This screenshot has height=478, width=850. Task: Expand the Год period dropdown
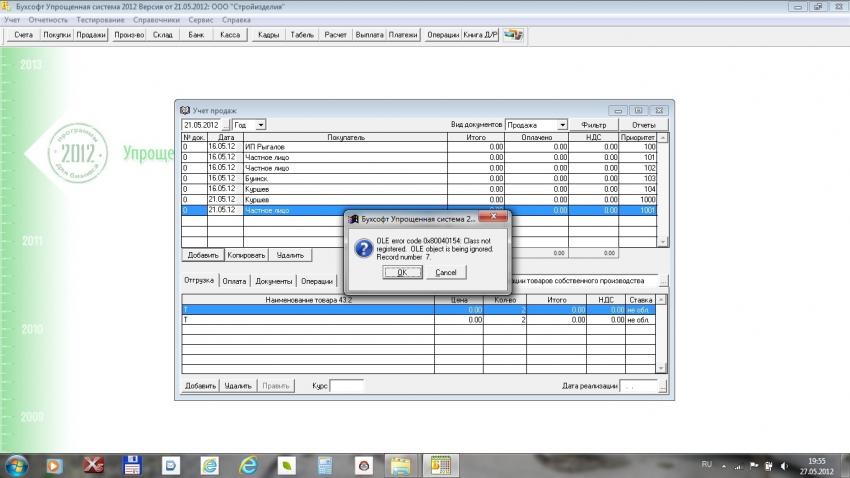261,125
